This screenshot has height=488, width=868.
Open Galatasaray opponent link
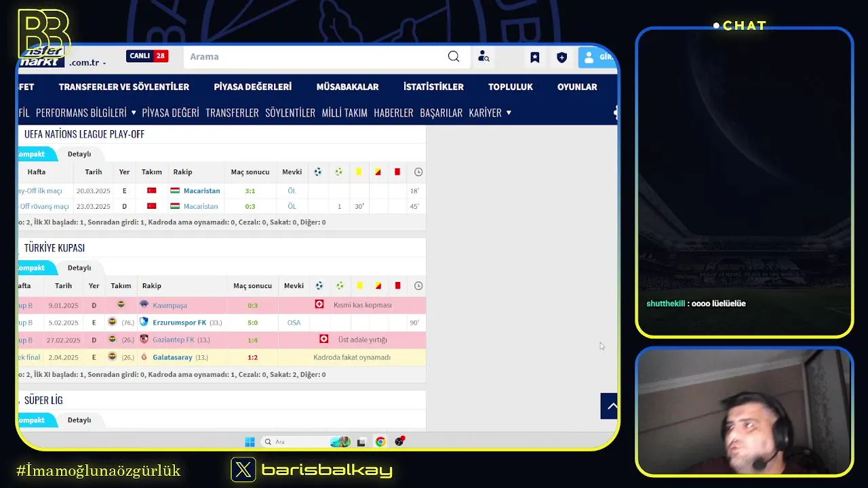172,358
